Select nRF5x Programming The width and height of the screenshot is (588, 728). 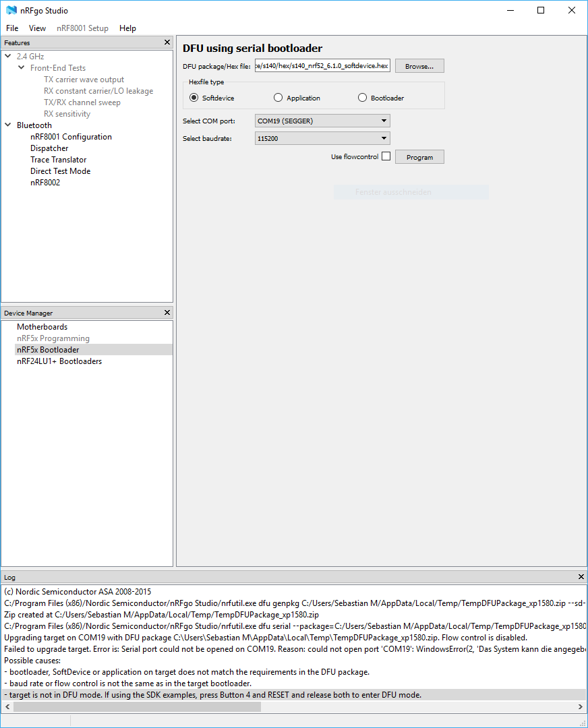point(53,338)
